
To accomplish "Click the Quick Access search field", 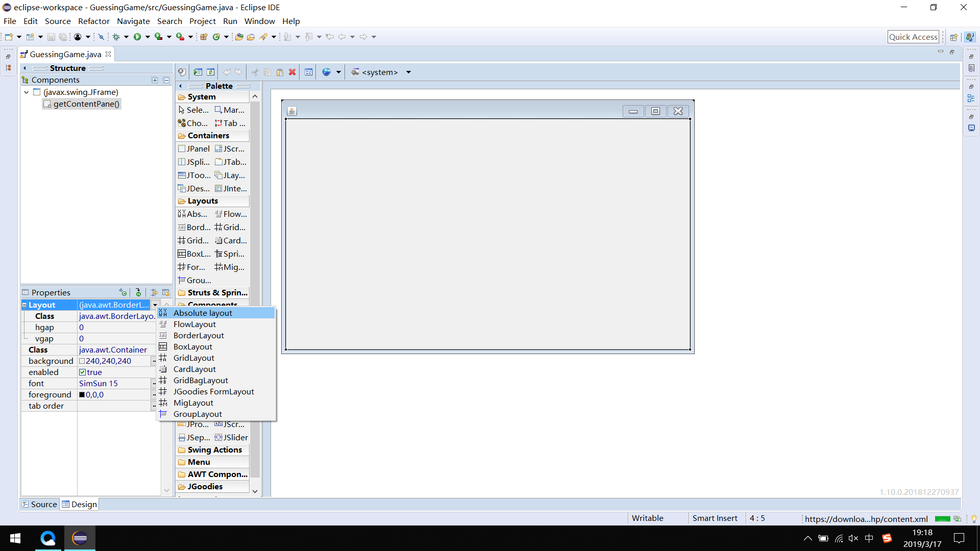I will tap(913, 37).
